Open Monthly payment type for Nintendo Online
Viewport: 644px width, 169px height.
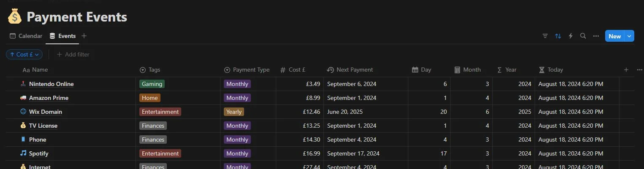pyautogui.click(x=237, y=84)
